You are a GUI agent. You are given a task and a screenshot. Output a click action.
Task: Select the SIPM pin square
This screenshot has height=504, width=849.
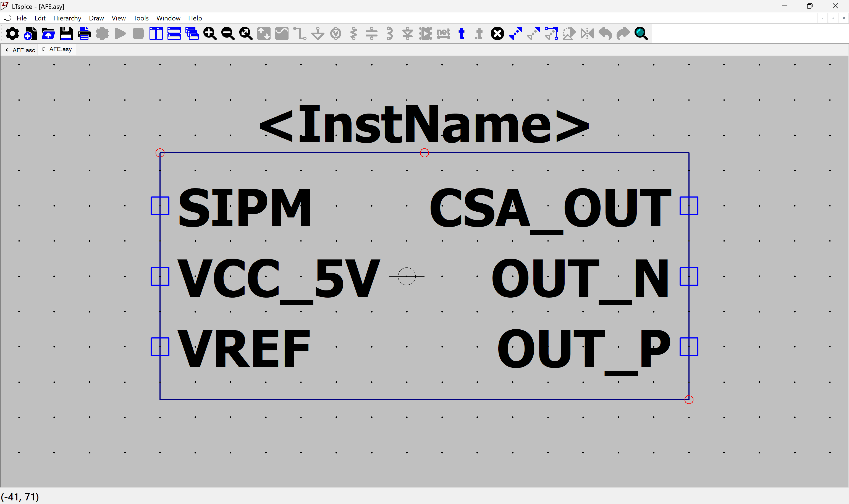(160, 206)
